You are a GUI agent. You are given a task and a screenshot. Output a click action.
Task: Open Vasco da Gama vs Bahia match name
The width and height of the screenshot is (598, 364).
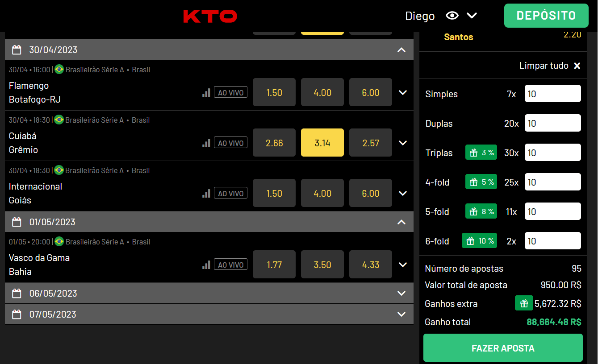[x=39, y=265]
